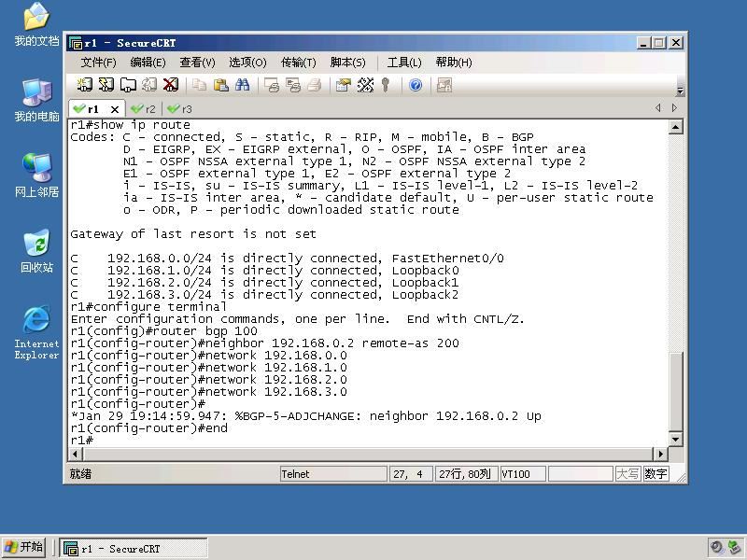Click the Print Selection icon
The image size is (747, 560).
[x=292, y=85]
